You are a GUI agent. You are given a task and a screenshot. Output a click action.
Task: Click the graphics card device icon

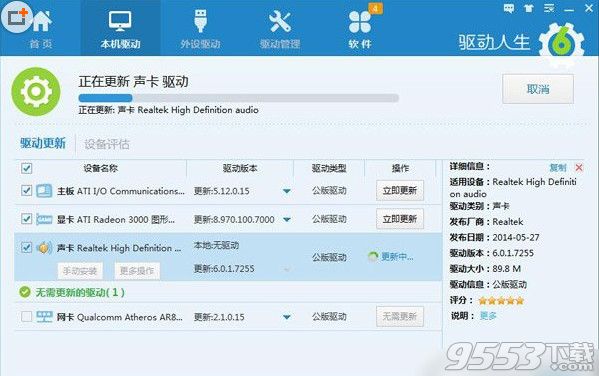(44, 219)
